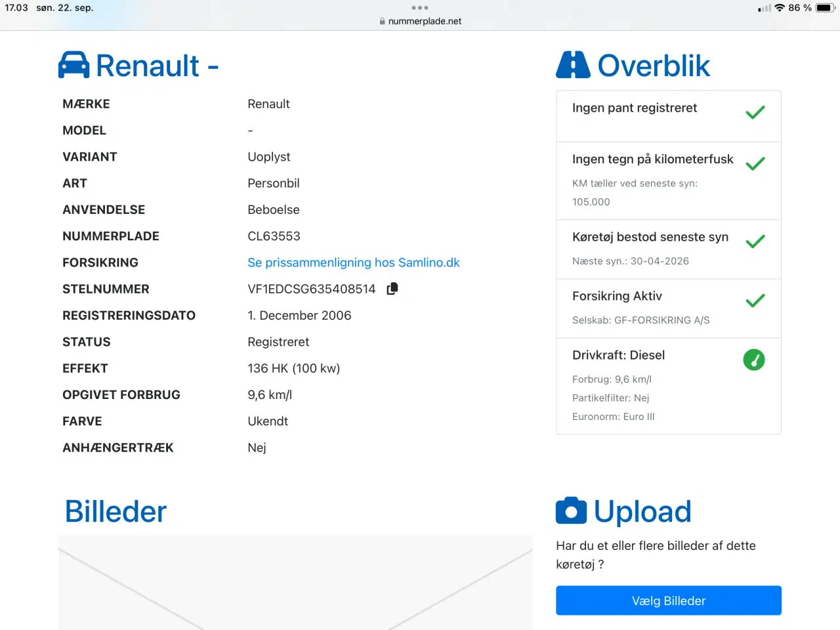Click the checkmark for Køretøj bestod seneste syn
This screenshot has height=630, width=840.
click(755, 241)
